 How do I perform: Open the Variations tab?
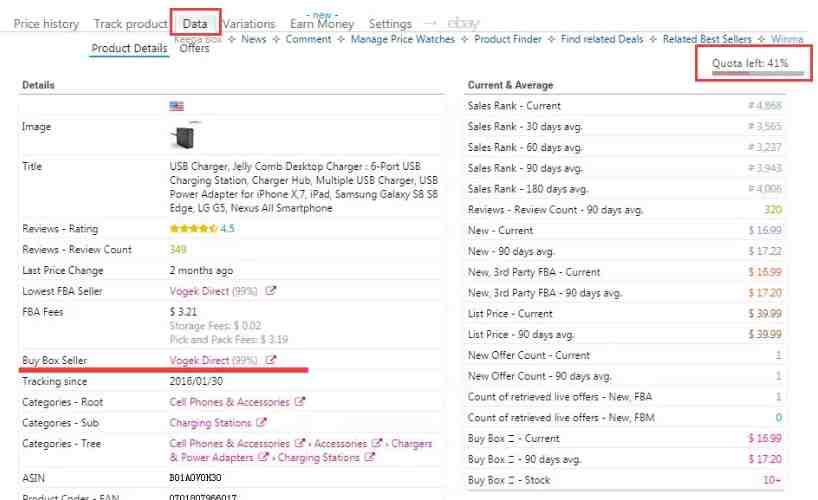(x=249, y=24)
